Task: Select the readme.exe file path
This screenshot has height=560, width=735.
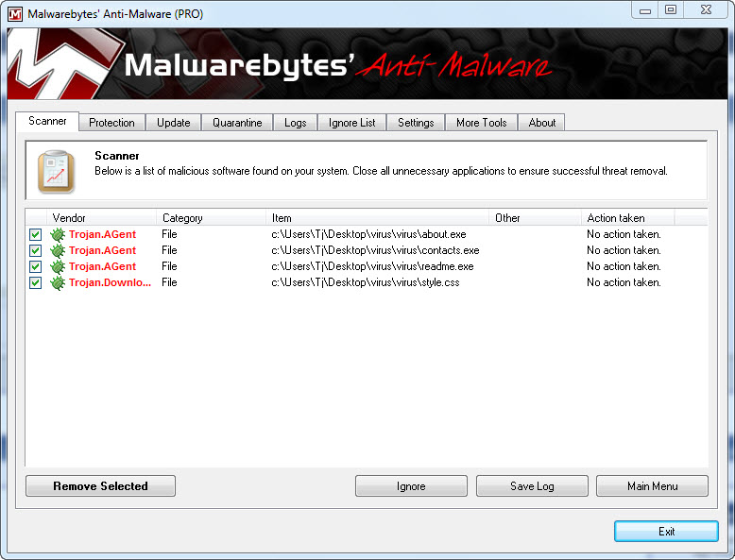Action: (x=372, y=266)
